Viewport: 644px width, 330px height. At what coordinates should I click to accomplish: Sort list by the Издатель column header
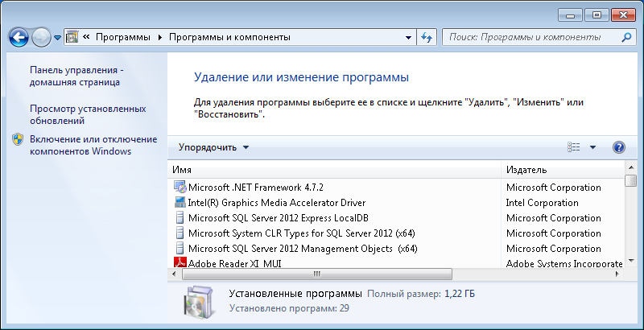tap(563, 170)
